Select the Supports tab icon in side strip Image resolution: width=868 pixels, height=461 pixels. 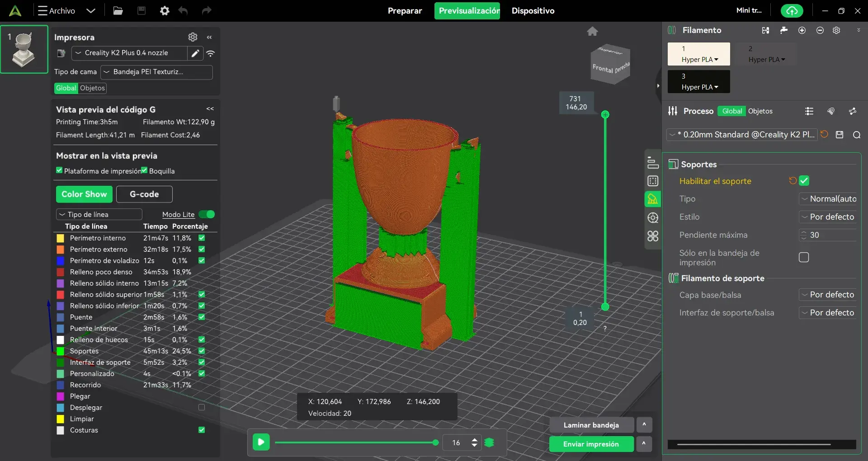(x=653, y=199)
